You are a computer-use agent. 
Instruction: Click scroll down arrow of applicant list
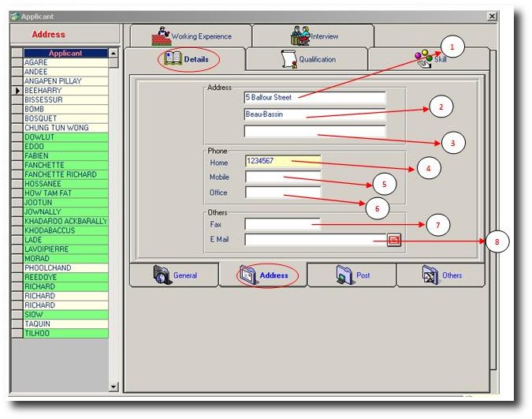tap(113, 387)
